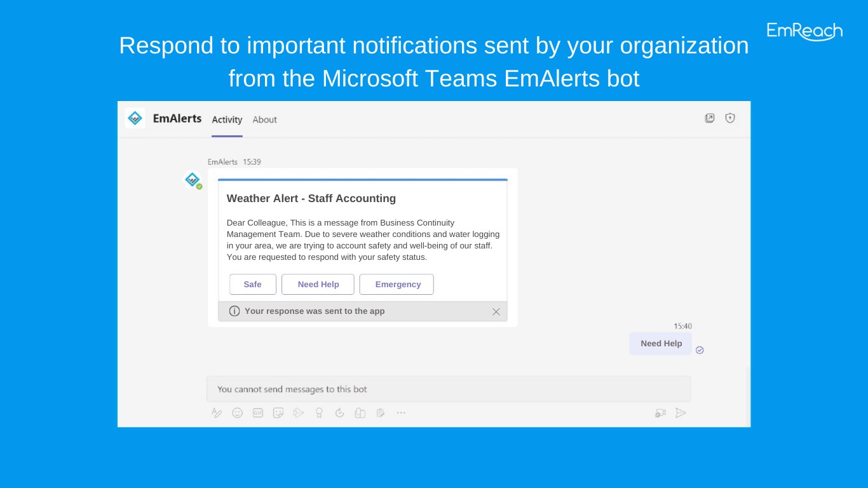Click the video clip record icon

coord(661,413)
